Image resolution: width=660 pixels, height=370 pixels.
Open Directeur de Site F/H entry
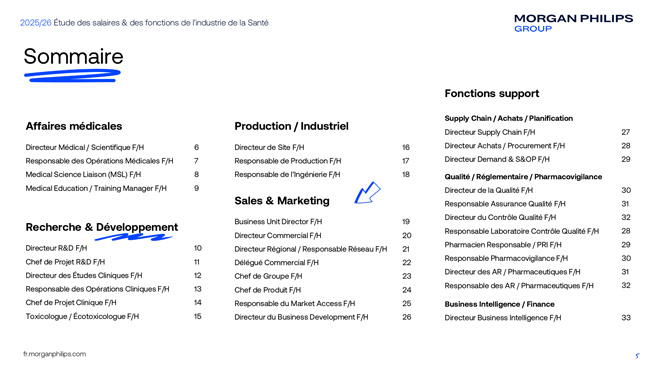[269, 147]
